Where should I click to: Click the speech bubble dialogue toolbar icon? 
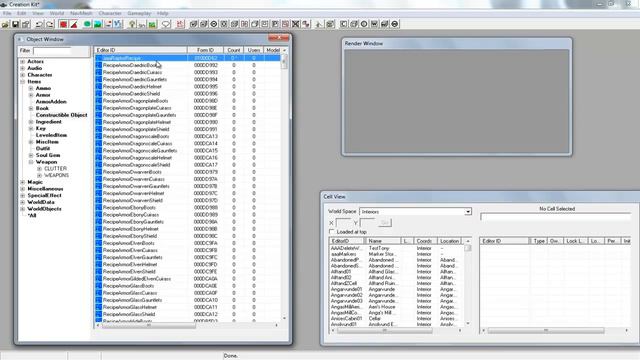pyautogui.click(x=166, y=24)
